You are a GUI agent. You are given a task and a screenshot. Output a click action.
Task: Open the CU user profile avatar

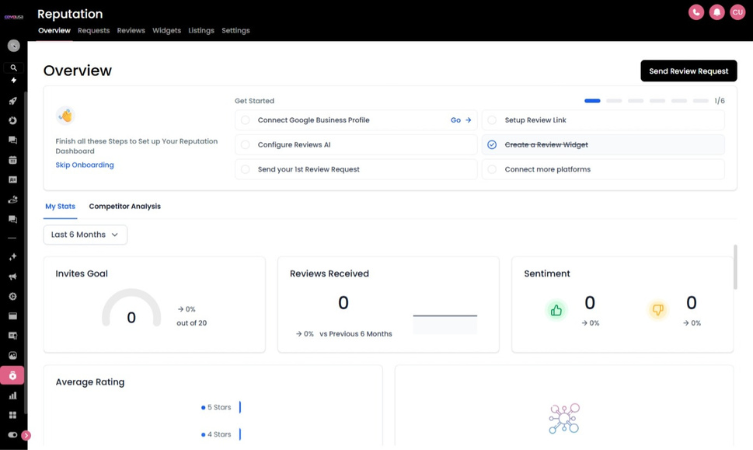(x=738, y=12)
